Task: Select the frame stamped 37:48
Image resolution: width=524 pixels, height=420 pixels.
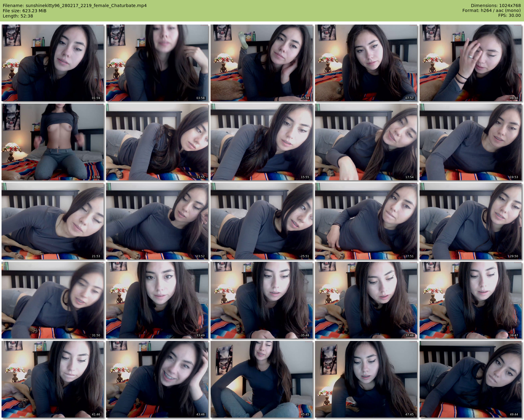Action: point(366,300)
